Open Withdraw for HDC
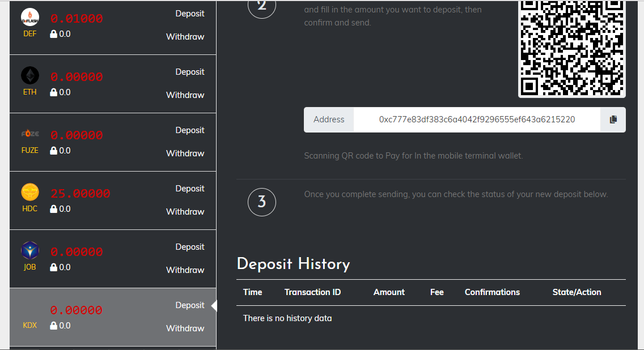Image resolution: width=644 pixels, height=350 pixels. point(185,211)
